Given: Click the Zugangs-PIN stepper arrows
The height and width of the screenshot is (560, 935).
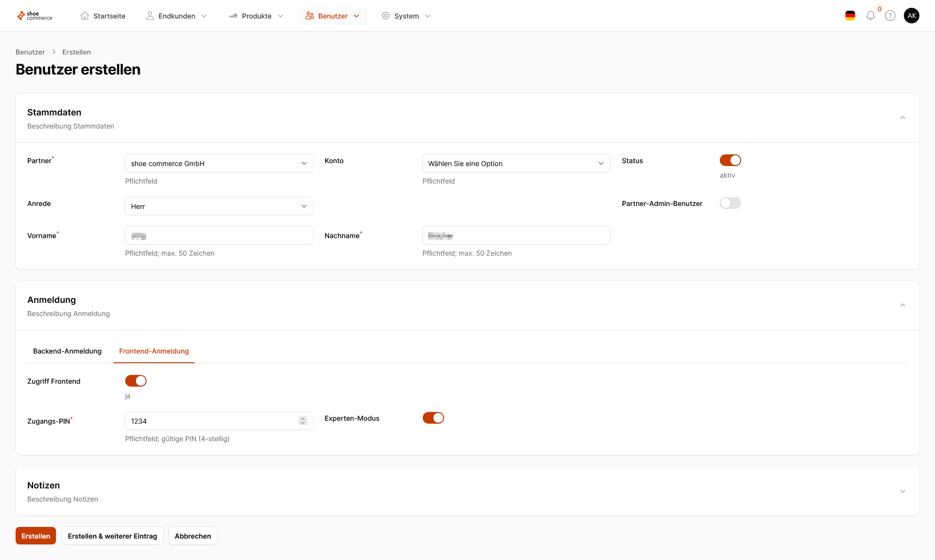Looking at the screenshot, I should pos(303,421).
